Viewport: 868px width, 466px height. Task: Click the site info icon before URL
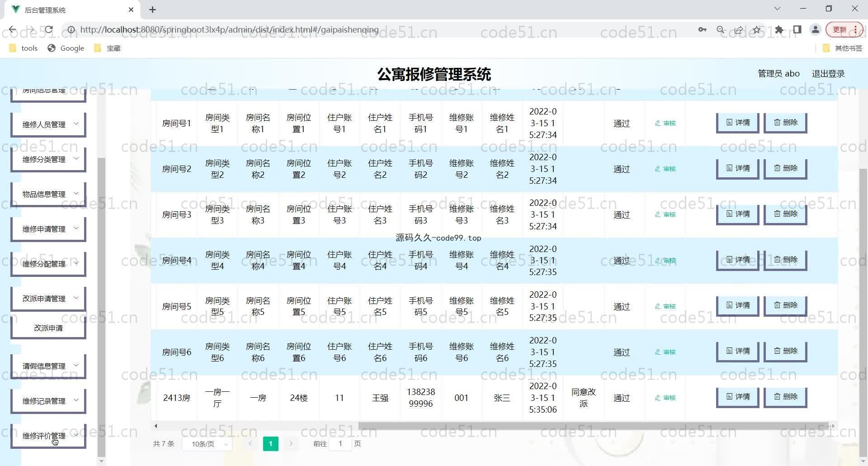click(x=71, y=30)
